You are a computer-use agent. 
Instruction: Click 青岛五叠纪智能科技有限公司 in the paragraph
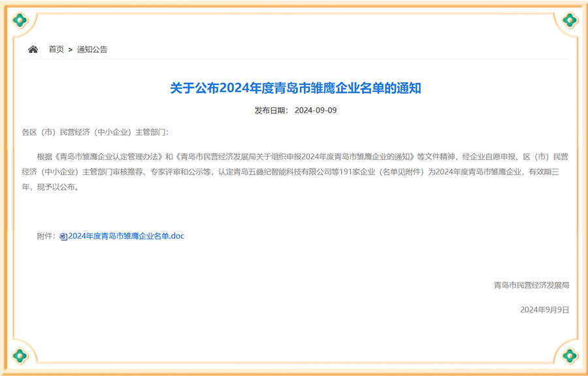coord(274,172)
